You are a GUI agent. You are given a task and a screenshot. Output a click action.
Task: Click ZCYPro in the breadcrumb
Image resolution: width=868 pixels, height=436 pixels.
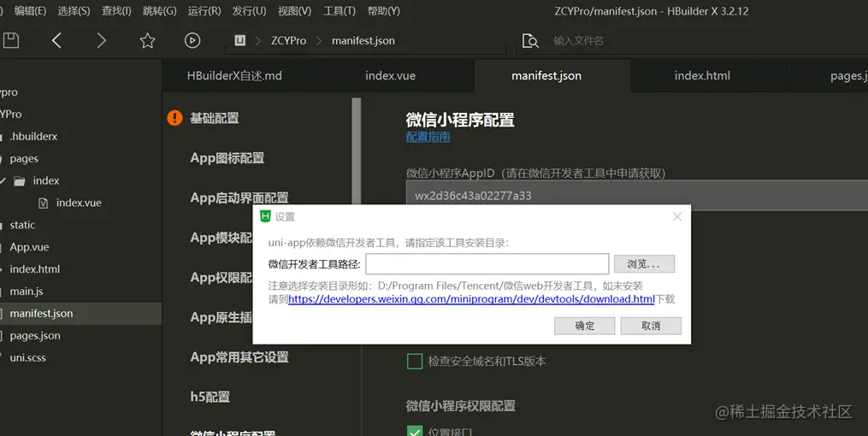pyautogui.click(x=288, y=40)
